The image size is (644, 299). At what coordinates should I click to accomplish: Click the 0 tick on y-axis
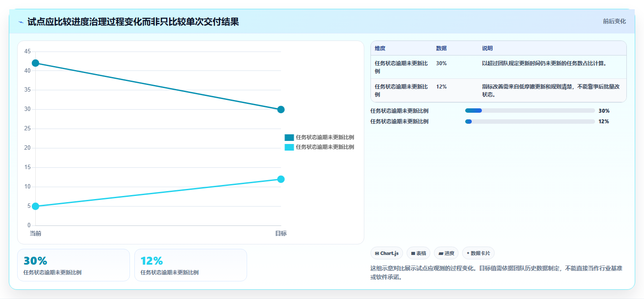coord(29,225)
